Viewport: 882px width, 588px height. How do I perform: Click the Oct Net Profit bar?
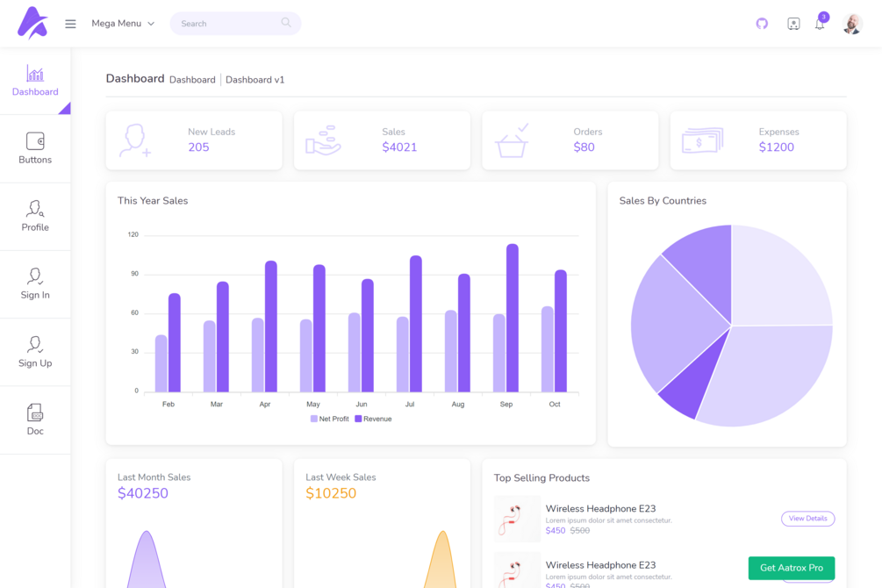pyautogui.click(x=548, y=349)
